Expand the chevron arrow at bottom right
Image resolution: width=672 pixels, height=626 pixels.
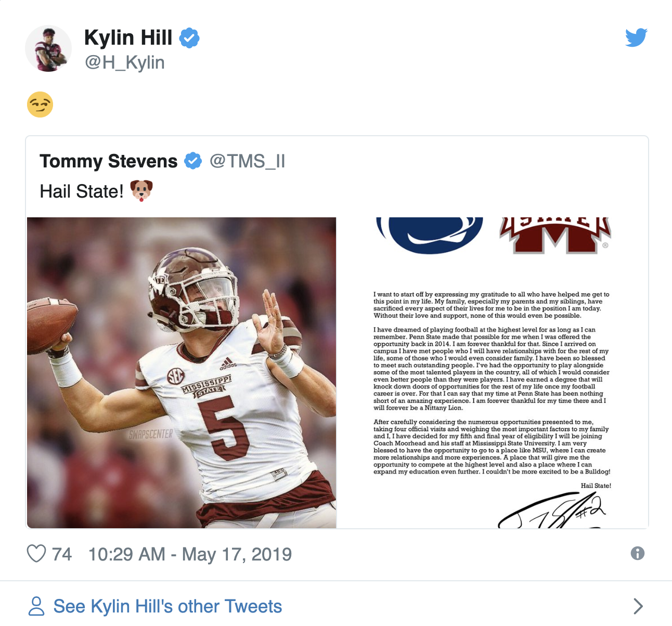[638, 606]
